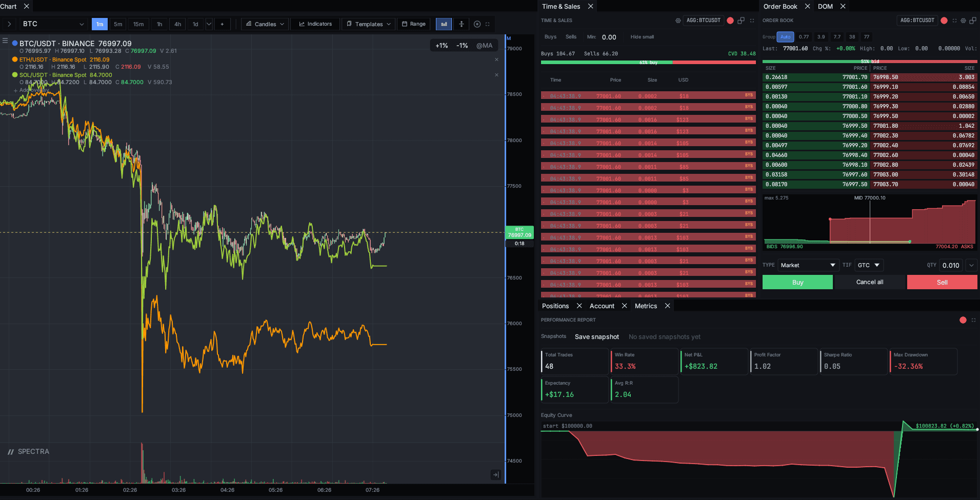Toggle Hide small trades filter
This screenshot has width=980, height=500.
(642, 37)
